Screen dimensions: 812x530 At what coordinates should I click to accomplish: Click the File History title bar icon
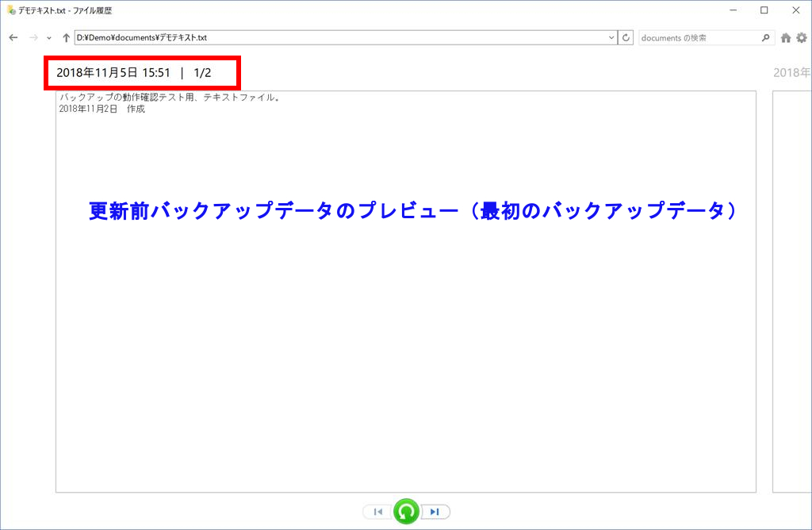click(11, 10)
